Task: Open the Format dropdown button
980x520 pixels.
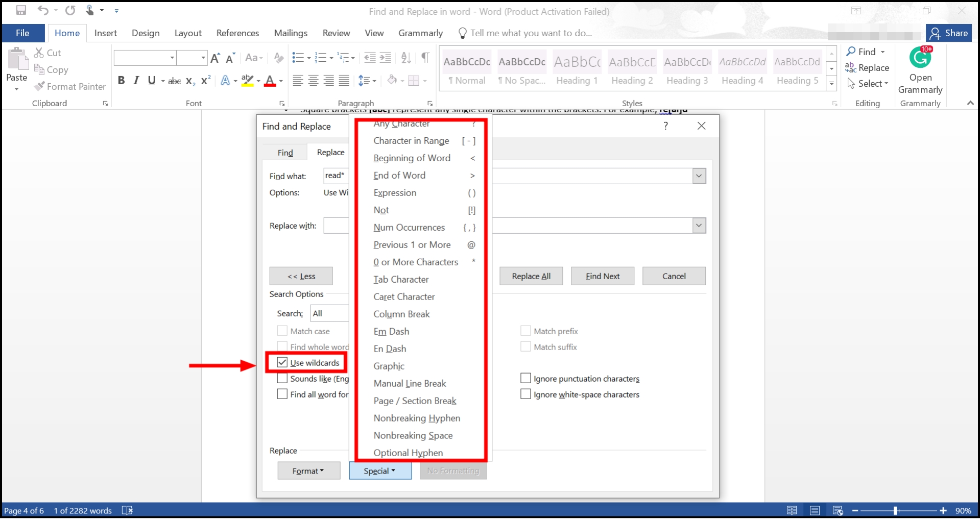Action: click(x=308, y=471)
